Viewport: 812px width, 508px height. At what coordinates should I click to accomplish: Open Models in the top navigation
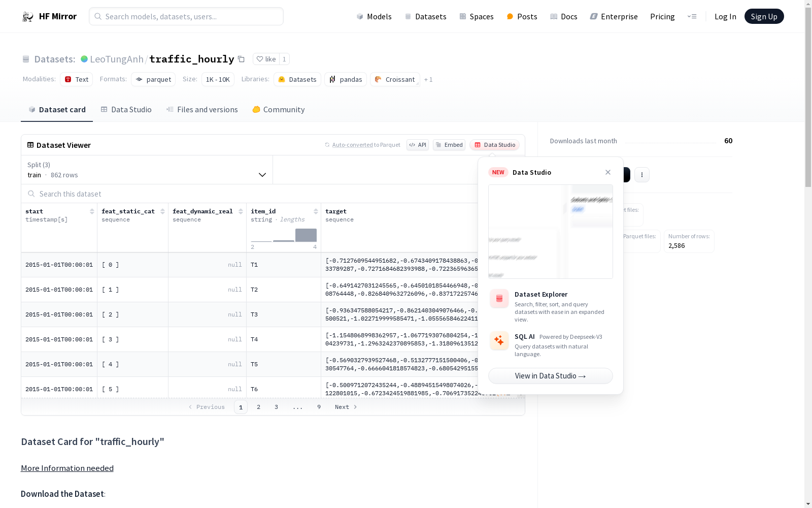[374, 17]
